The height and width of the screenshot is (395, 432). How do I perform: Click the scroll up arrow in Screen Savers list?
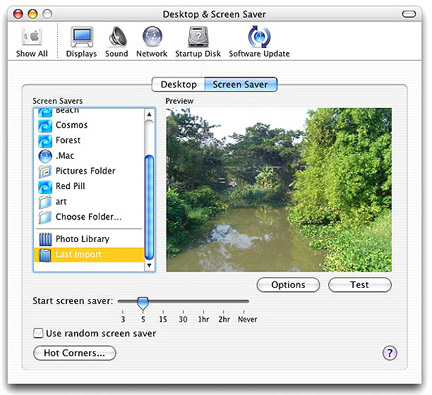click(149, 114)
